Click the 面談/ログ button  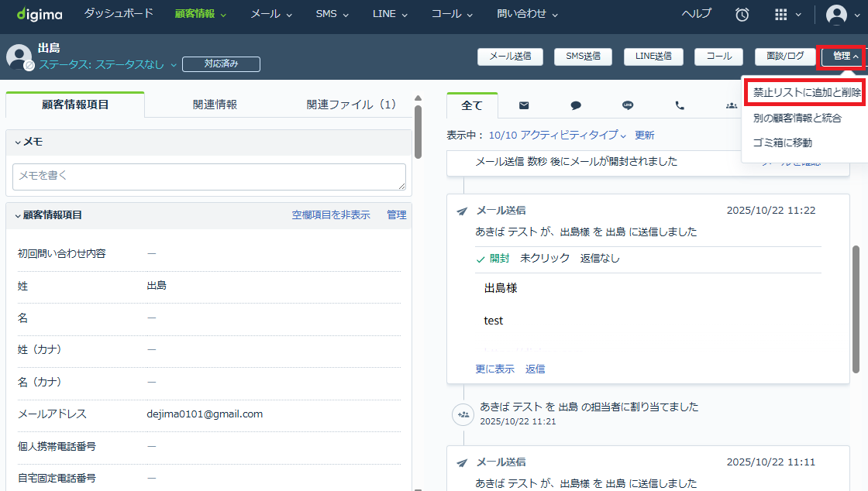[x=785, y=57]
